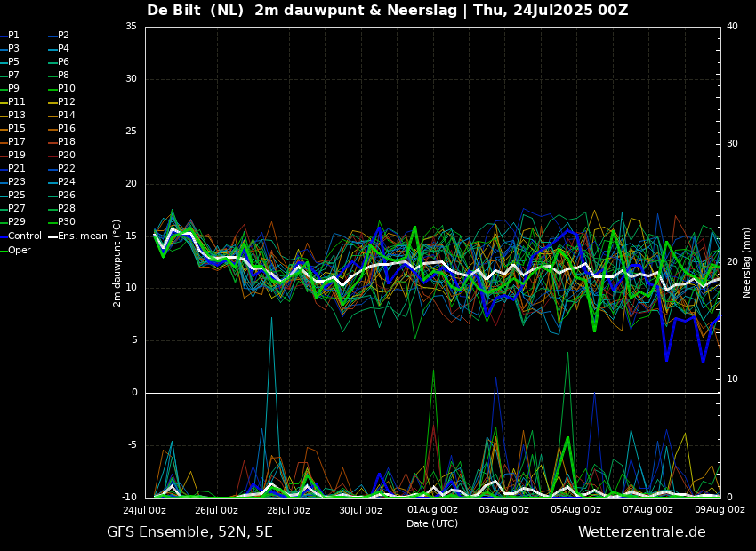Click the 01Aug 00z date tick

coord(432,509)
